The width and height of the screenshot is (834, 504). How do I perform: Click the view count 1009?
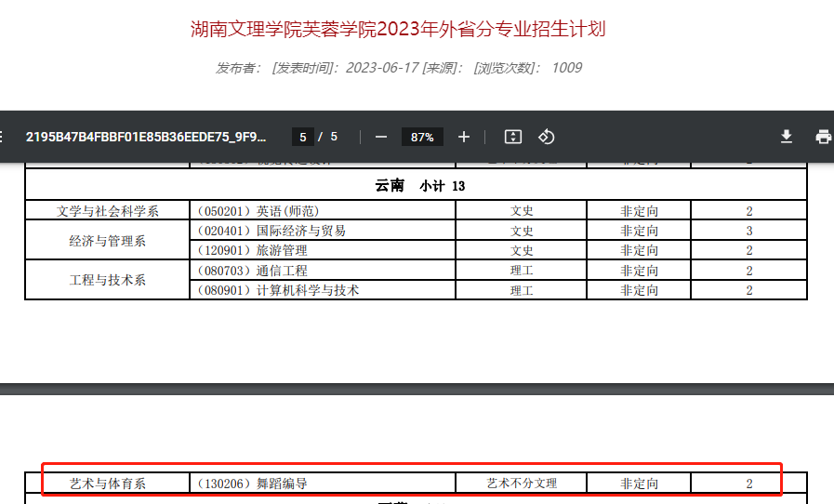tap(566, 68)
